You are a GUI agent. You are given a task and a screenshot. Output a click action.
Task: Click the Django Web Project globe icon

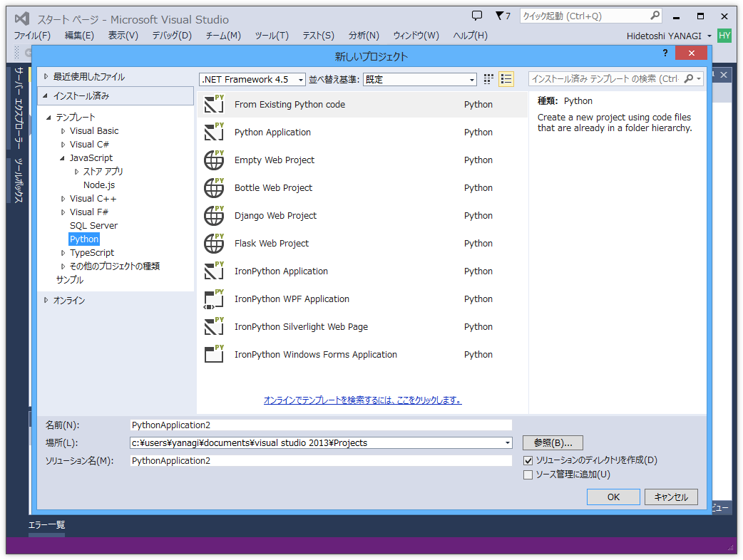point(214,215)
